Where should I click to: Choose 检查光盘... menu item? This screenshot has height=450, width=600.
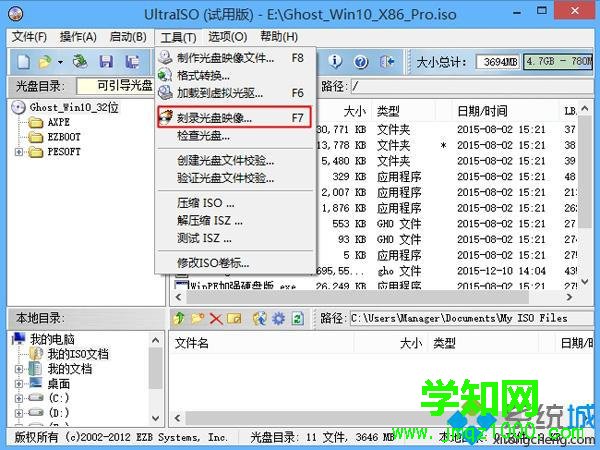(235, 135)
